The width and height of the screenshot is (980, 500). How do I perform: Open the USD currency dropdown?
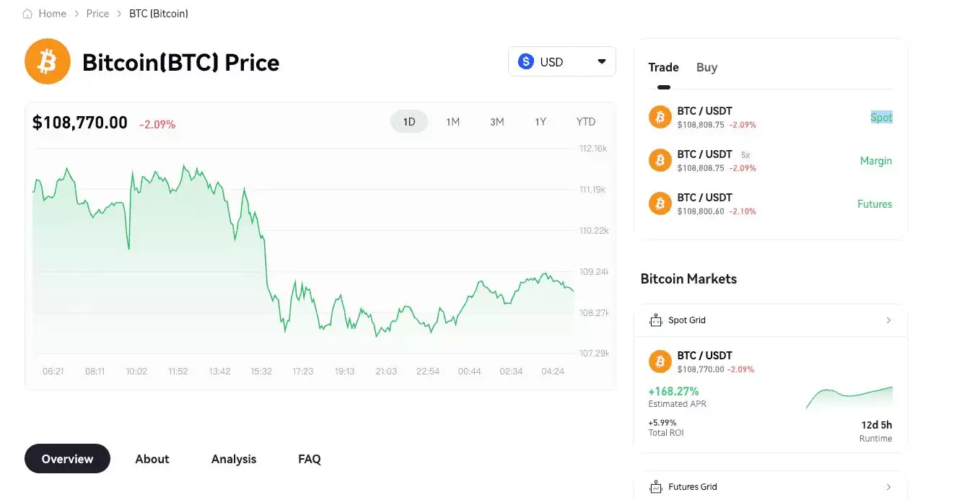point(602,61)
